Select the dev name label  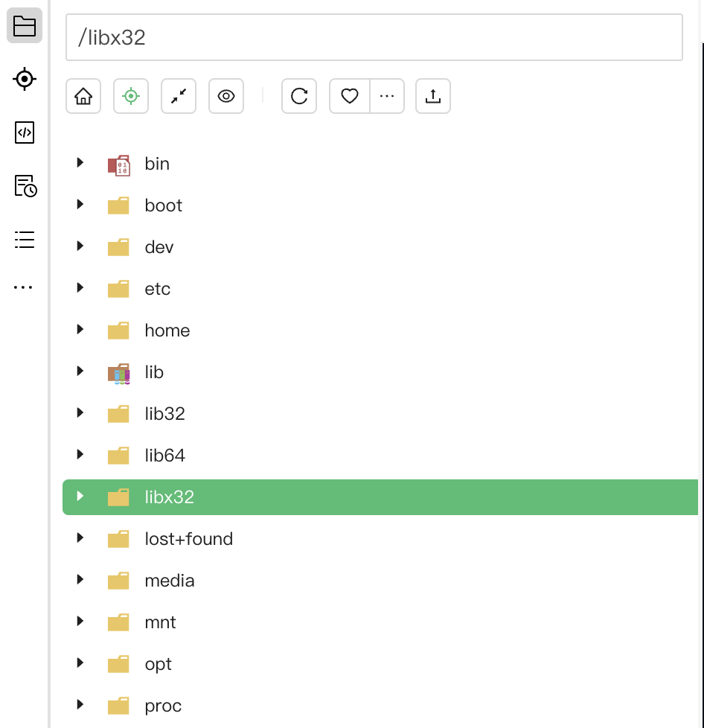159,247
